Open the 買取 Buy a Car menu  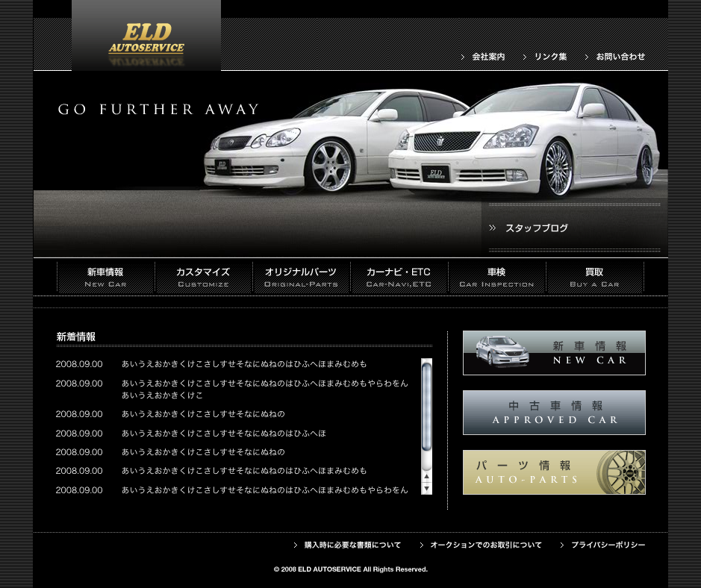click(x=594, y=278)
